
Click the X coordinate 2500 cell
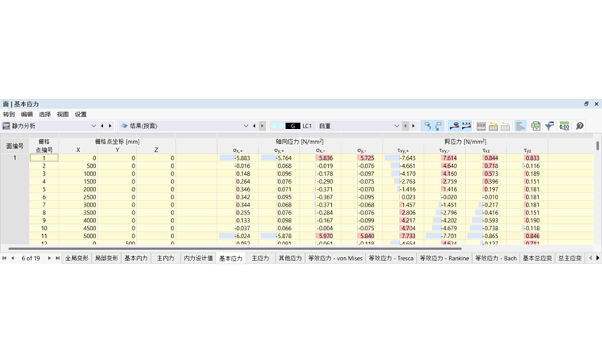pos(78,197)
